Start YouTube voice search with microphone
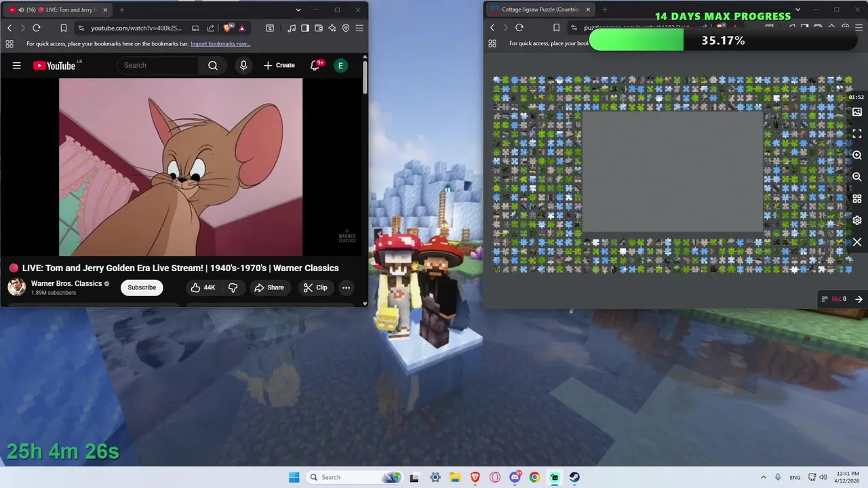 tap(243, 66)
